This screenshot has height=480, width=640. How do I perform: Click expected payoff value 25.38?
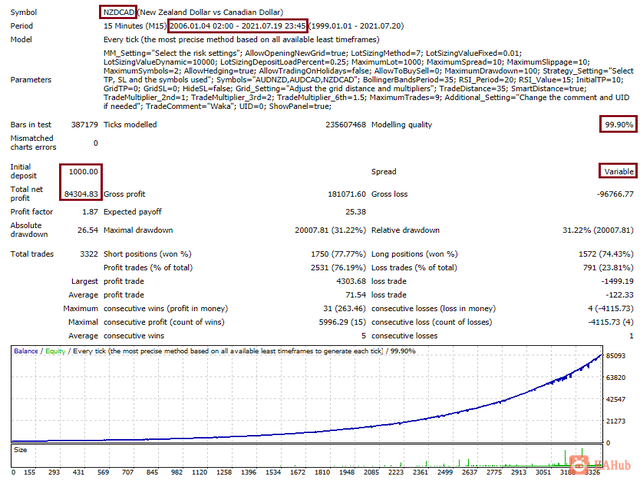tap(356, 212)
